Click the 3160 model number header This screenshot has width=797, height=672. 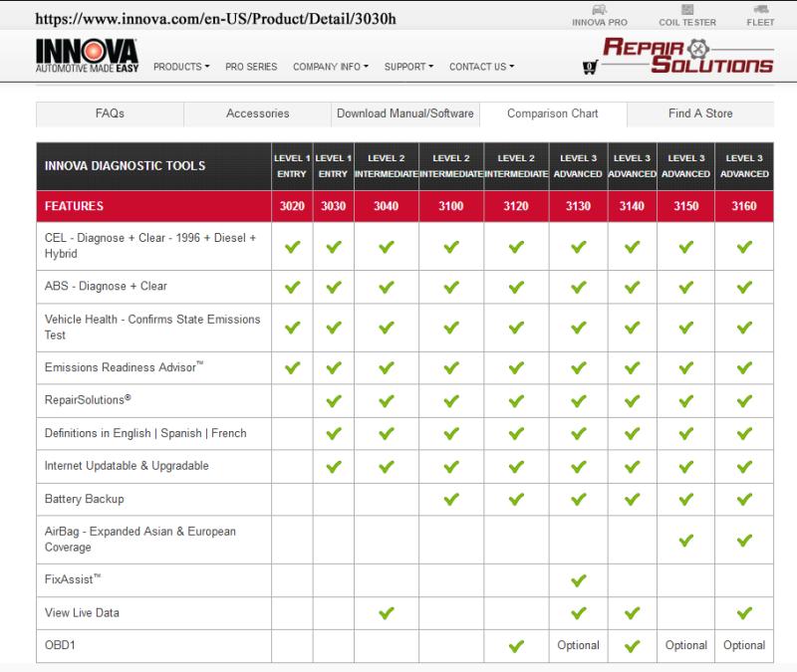tap(744, 206)
